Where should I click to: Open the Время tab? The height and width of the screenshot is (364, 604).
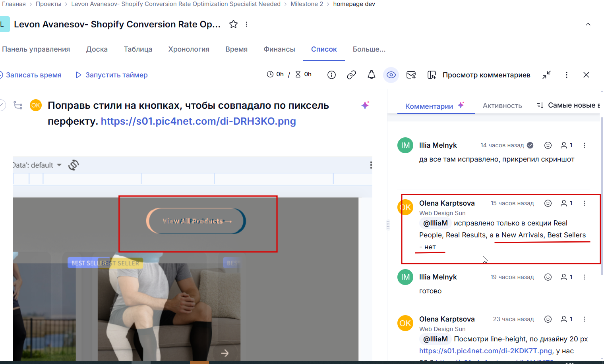click(236, 49)
